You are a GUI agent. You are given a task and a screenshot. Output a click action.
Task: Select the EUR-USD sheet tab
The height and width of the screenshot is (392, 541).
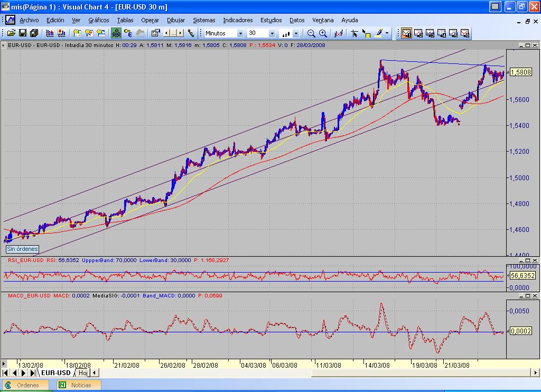[56, 373]
